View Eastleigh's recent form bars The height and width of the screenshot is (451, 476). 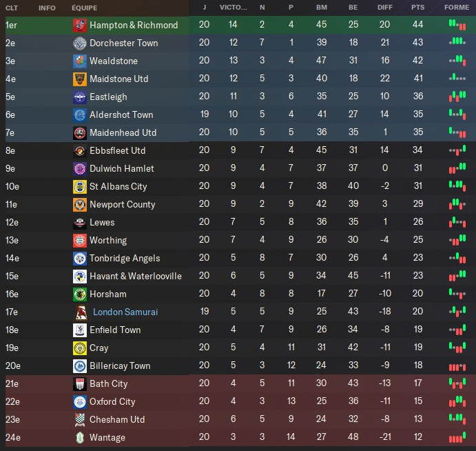[x=456, y=97]
